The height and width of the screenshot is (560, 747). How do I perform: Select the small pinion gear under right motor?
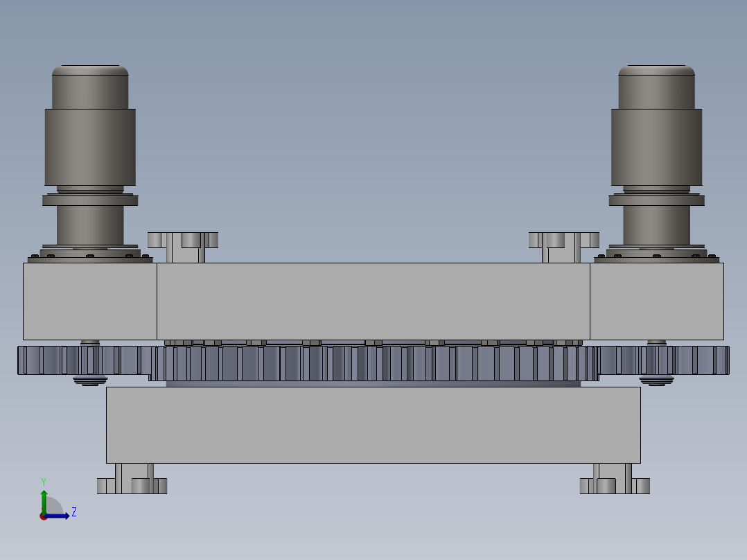coord(663,360)
